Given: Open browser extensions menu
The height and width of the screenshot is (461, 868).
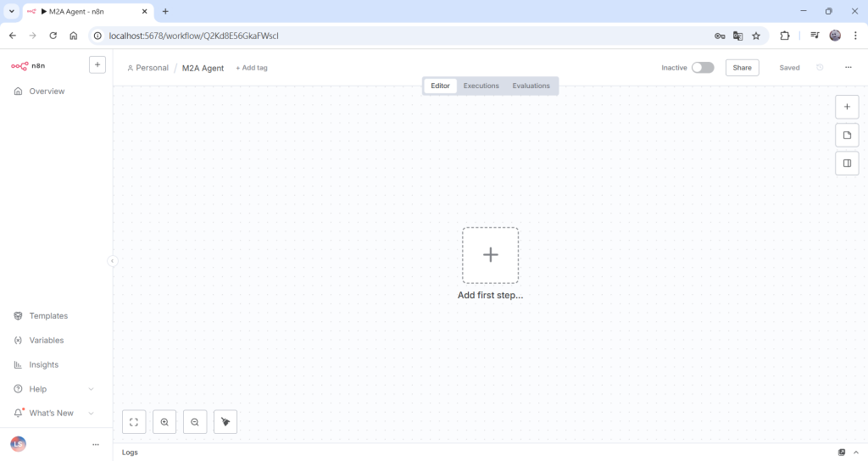Looking at the screenshot, I should 785,36.
